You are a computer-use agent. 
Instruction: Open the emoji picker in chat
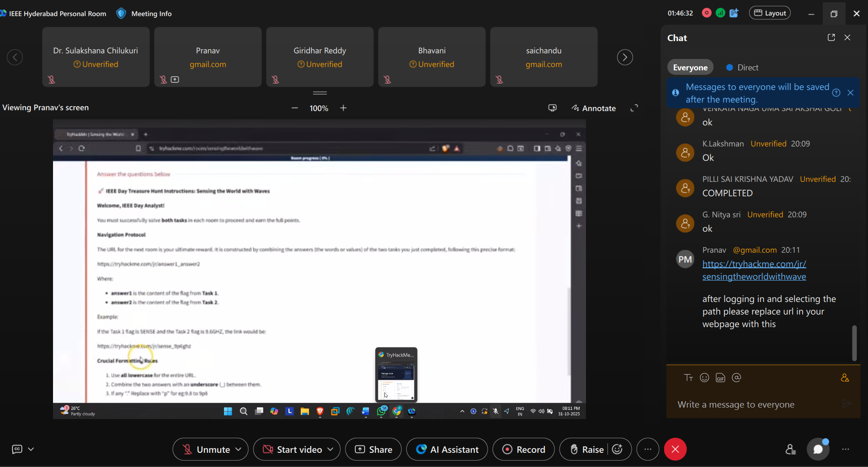click(704, 377)
